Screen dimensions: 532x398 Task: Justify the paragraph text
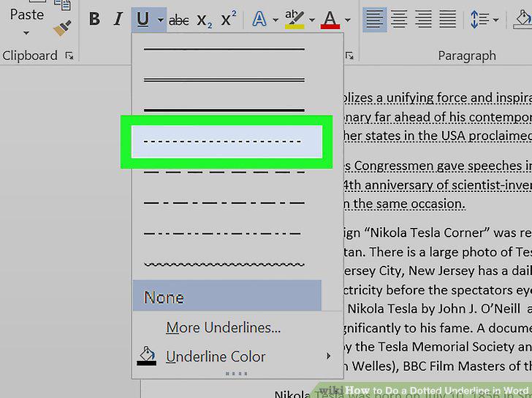click(447, 19)
